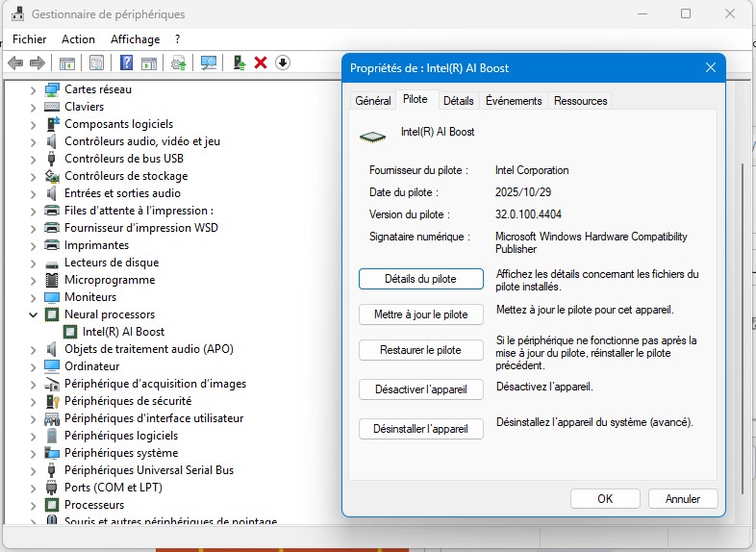Click the update driver toolbar icon

[x=178, y=63]
